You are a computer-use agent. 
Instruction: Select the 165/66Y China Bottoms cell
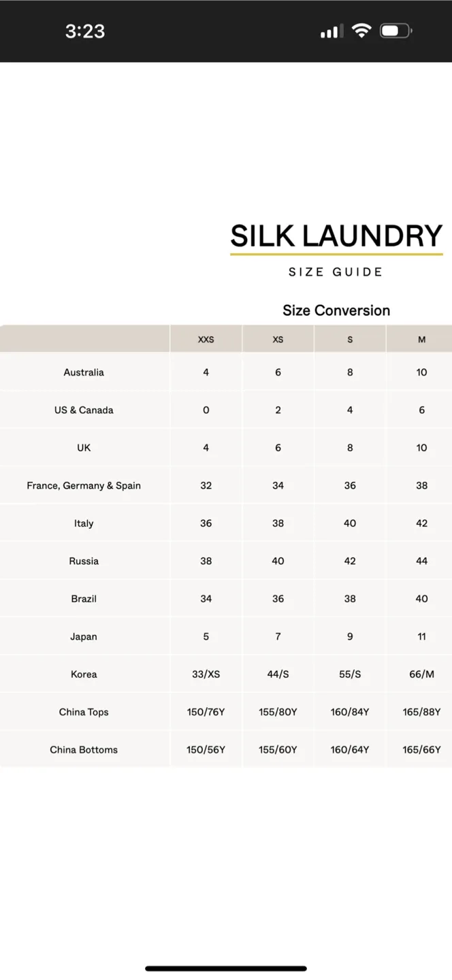point(421,750)
